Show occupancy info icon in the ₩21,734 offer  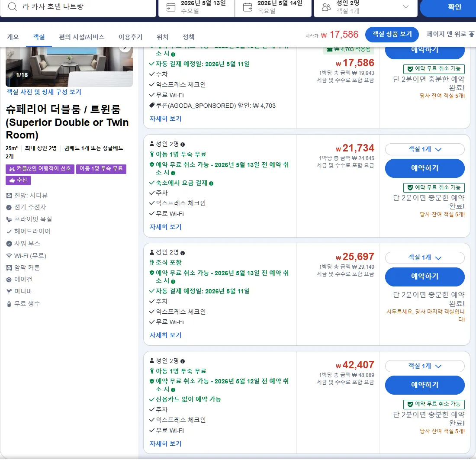[183, 145]
